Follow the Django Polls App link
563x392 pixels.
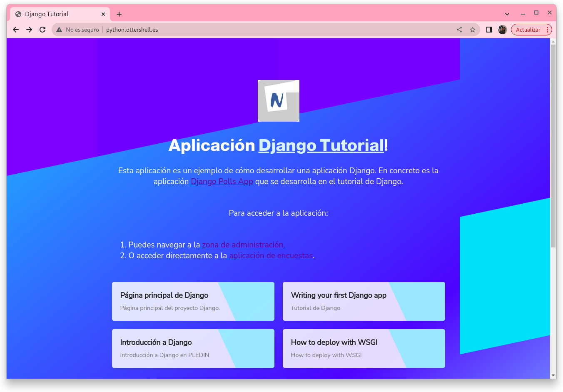pos(222,182)
